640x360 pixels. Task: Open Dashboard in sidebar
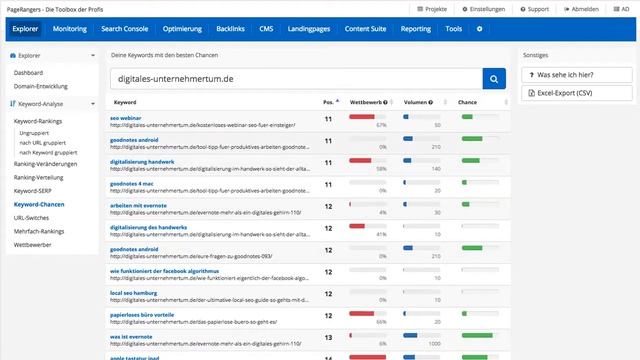pos(28,73)
